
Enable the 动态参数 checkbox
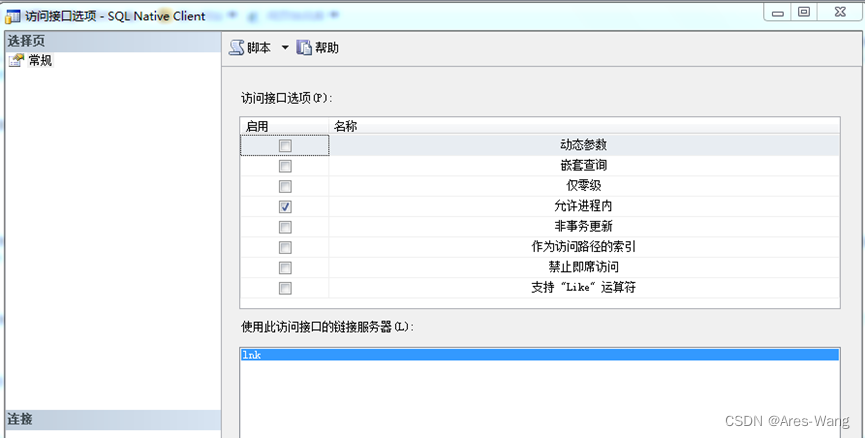tap(285, 146)
